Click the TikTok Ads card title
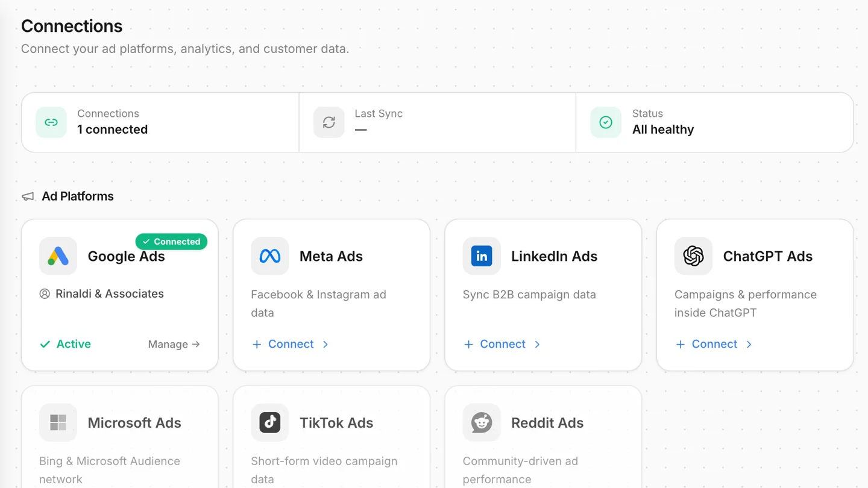The image size is (868, 488). pyautogui.click(x=336, y=422)
